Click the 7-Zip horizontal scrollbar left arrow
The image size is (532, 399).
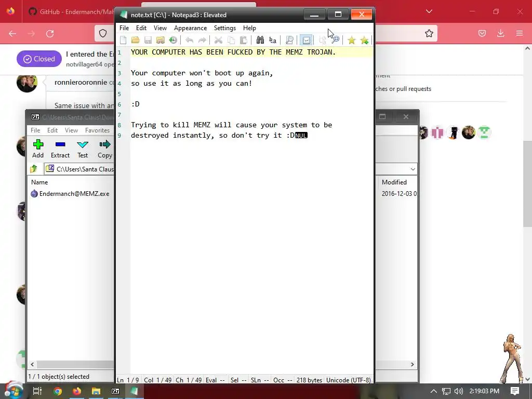tap(32, 364)
